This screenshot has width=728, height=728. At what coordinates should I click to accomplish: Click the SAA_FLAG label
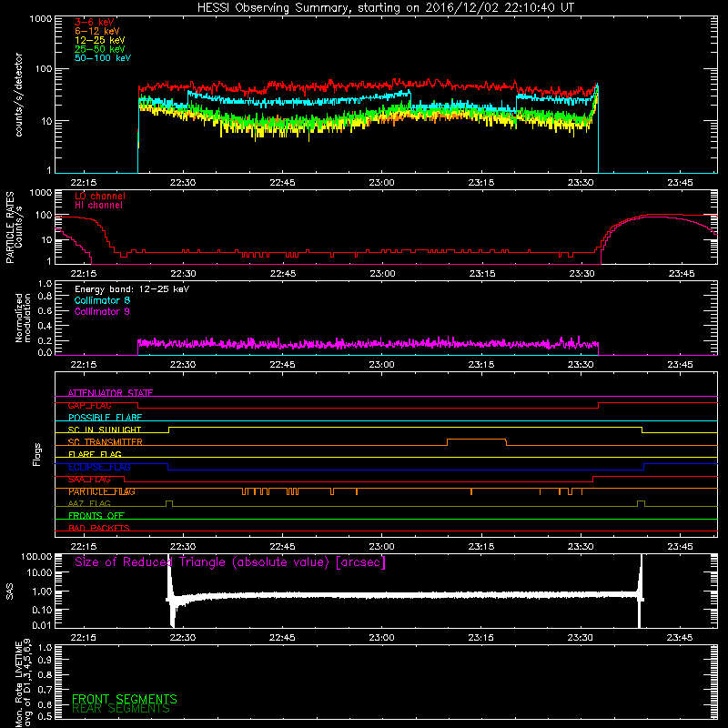coord(89,480)
